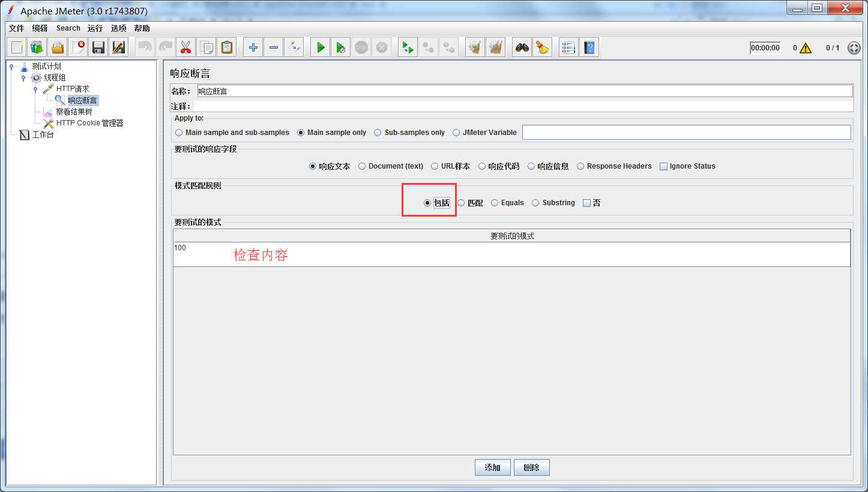Viewport: 868px width, 492px height.
Task: Click the Copy icon
Action: point(206,47)
